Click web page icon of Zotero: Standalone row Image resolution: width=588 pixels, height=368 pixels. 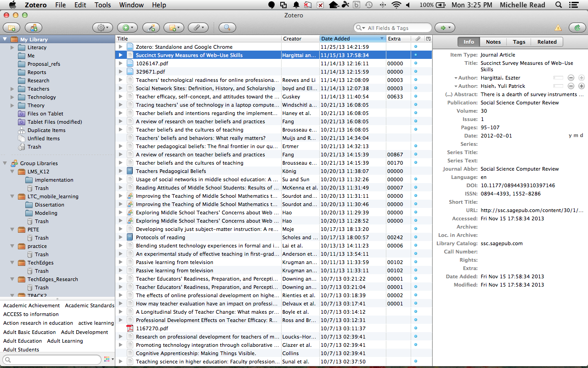click(x=130, y=47)
